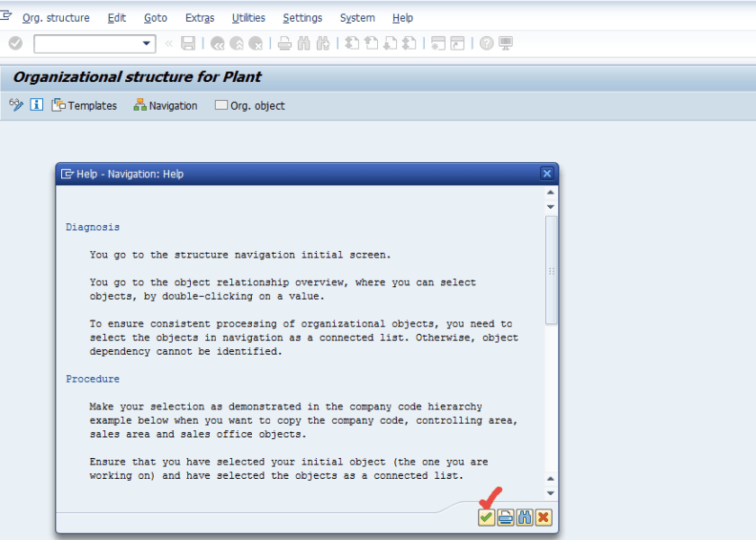Click the Exit up-arrow round icon
This screenshot has height=540, width=756.
tap(237, 43)
